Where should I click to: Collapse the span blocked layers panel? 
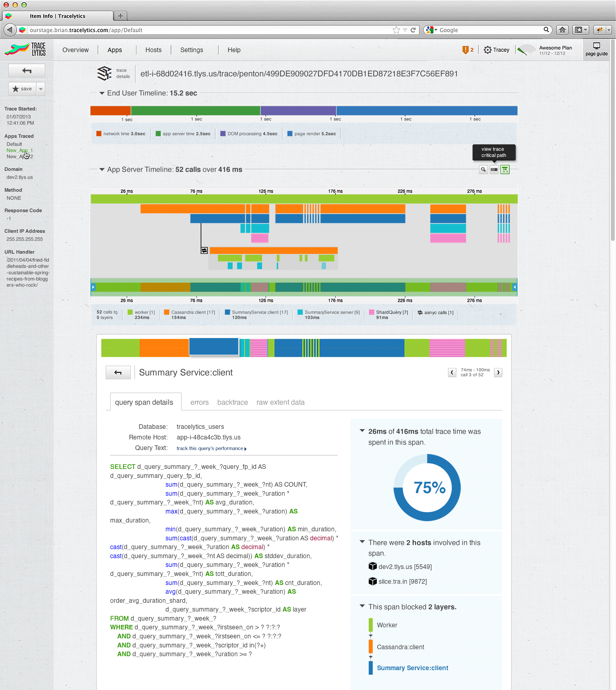click(362, 606)
